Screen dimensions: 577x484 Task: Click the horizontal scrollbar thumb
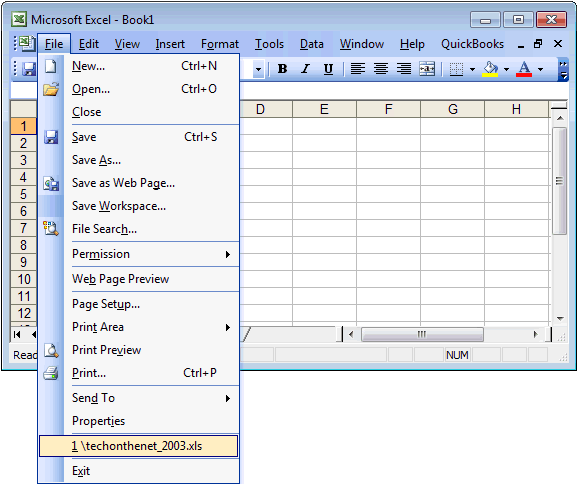[x=422, y=334]
